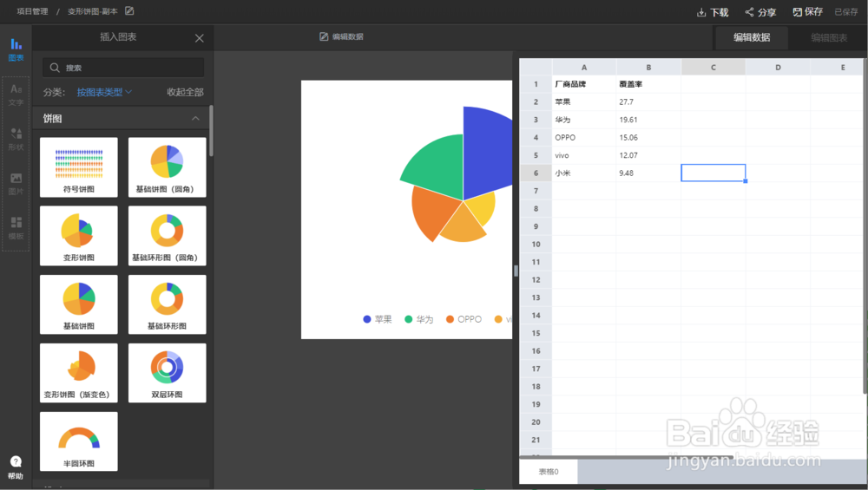Click 收起全部 to collapse all

click(x=185, y=92)
